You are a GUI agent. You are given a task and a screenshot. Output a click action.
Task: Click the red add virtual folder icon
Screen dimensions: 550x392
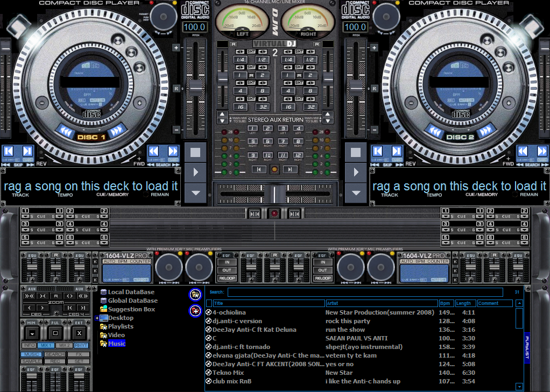click(x=195, y=311)
